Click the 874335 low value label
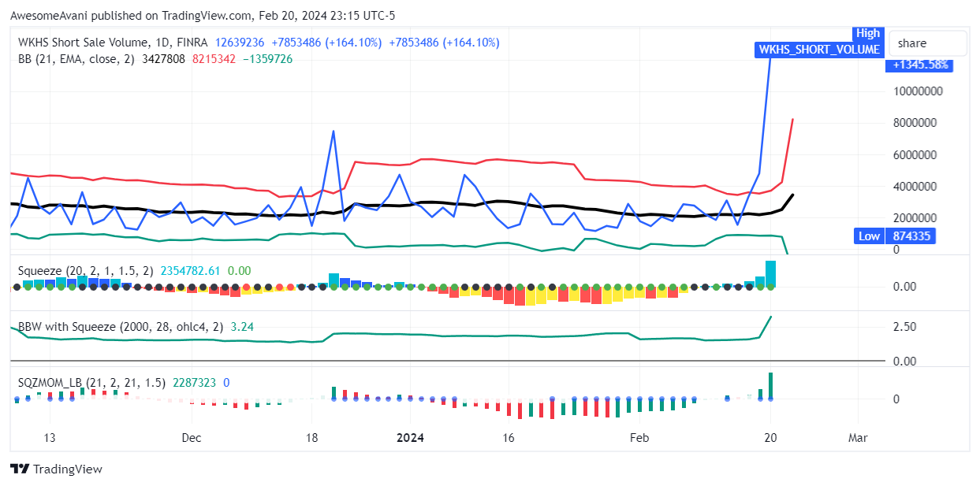 tap(912, 236)
